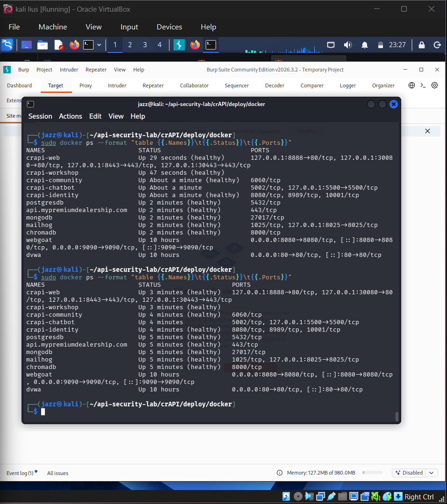Image resolution: width=447 pixels, height=504 pixels.
Task: Click the Burp memory usage bar
Action: click(x=372, y=473)
